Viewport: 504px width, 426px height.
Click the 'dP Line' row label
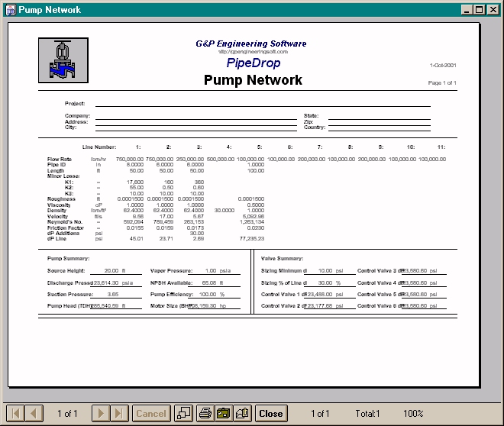coord(57,239)
